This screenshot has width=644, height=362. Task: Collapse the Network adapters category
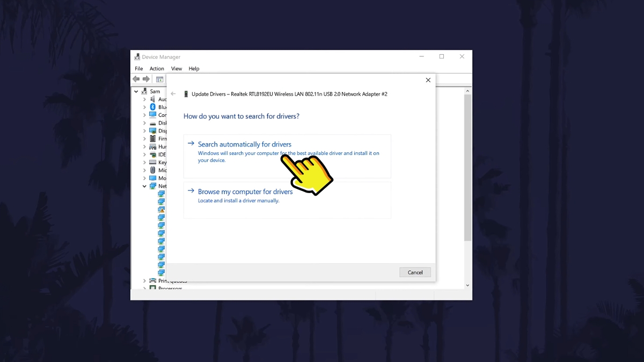(x=144, y=186)
